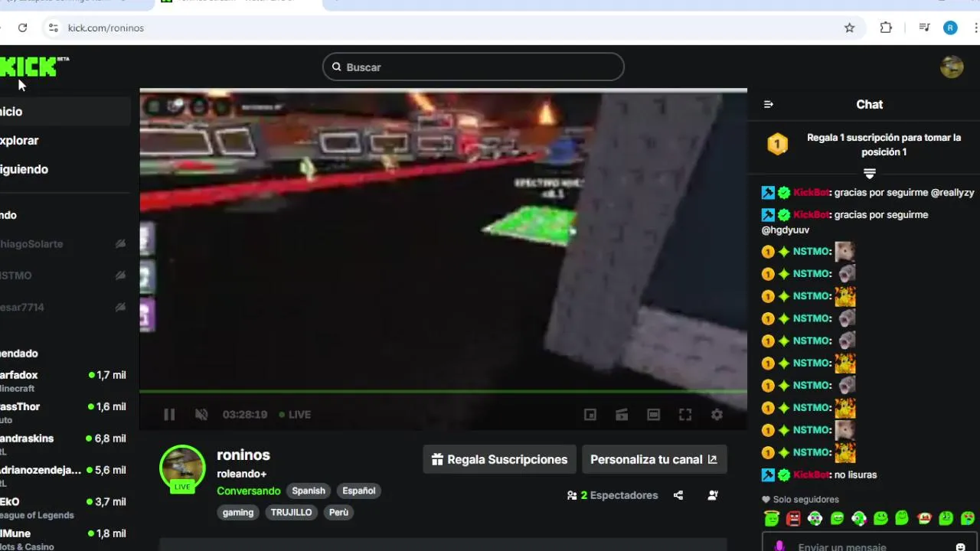Viewport: 980px width, 551px height.
Task: Enter fullscreen video mode
Action: coord(685,414)
